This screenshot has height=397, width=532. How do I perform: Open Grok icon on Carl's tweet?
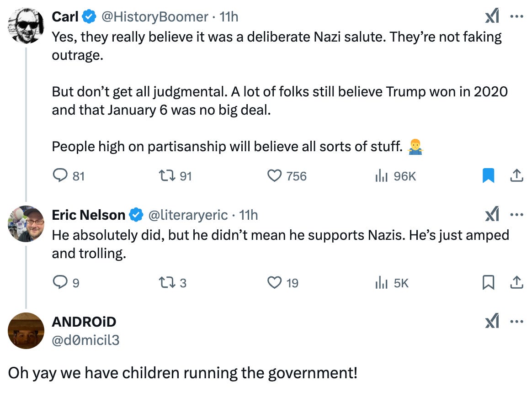click(492, 17)
